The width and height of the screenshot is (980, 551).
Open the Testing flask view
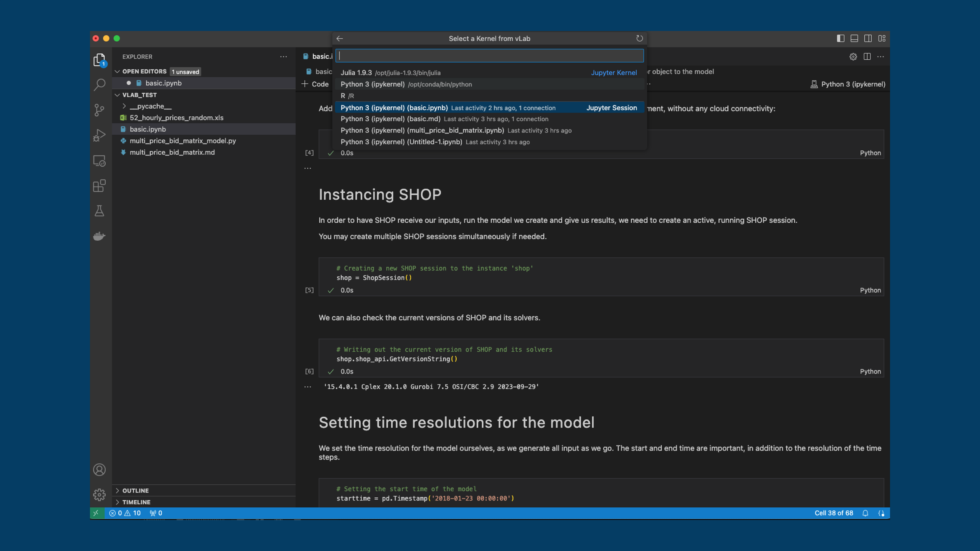point(100,211)
